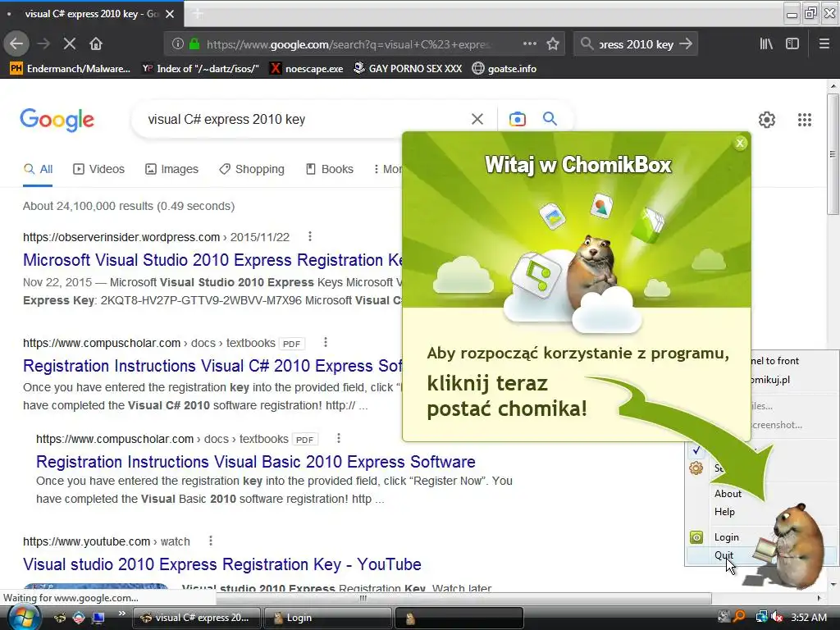Open the Firefox home page icon
This screenshot has width=840, height=630.
pyautogui.click(x=96, y=44)
